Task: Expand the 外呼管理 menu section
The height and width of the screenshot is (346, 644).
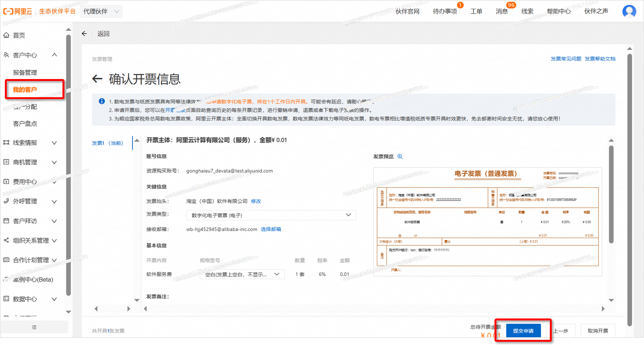Action: [54, 202]
